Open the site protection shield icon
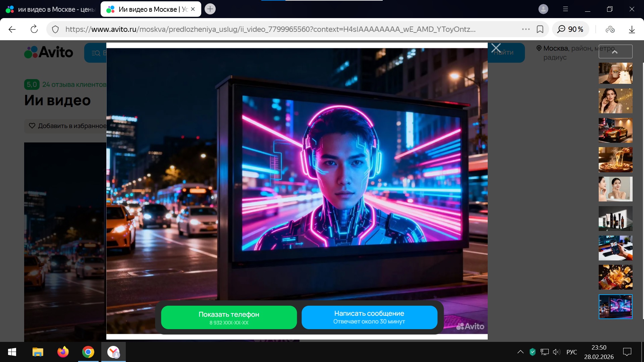The width and height of the screenshot is (644, 362). click(56, 29)
